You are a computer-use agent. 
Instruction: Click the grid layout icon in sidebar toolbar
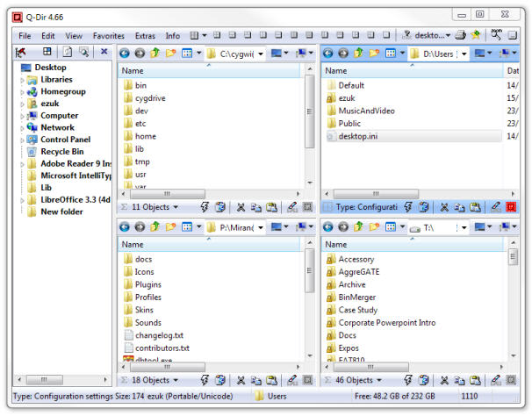point(47,52)
